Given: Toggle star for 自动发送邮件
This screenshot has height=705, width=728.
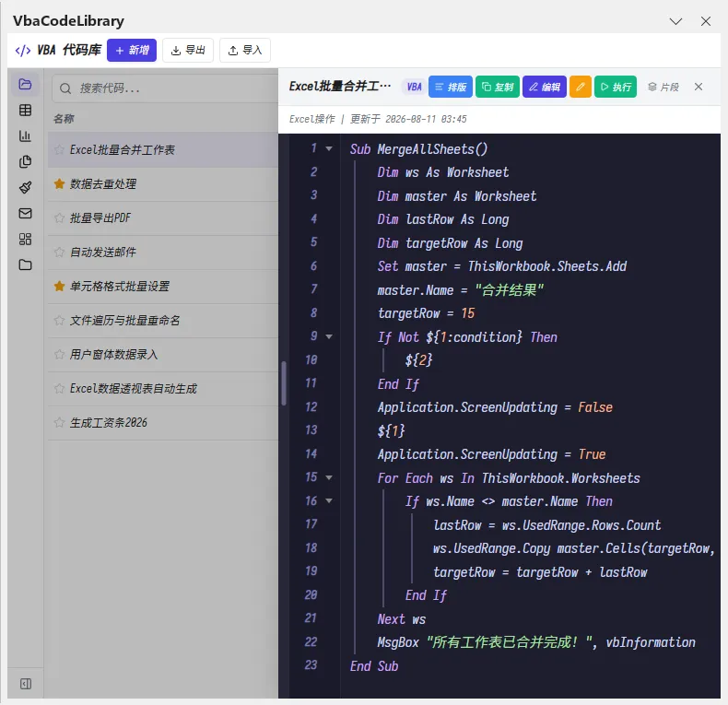Looking at the screenshot, I should pyautogui.click(x=59, y=253).
